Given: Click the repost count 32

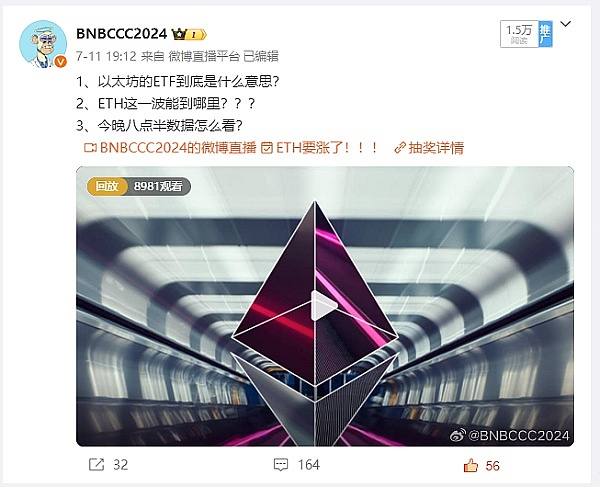Looking at the screenshot, I should pyautogui.click(x=121, y=465).
